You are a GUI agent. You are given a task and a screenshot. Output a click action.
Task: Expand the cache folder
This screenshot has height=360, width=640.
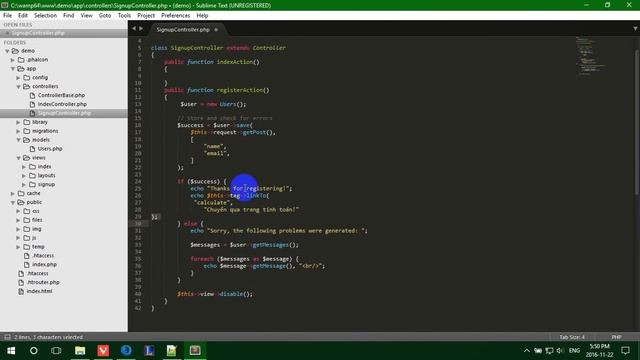13,193
